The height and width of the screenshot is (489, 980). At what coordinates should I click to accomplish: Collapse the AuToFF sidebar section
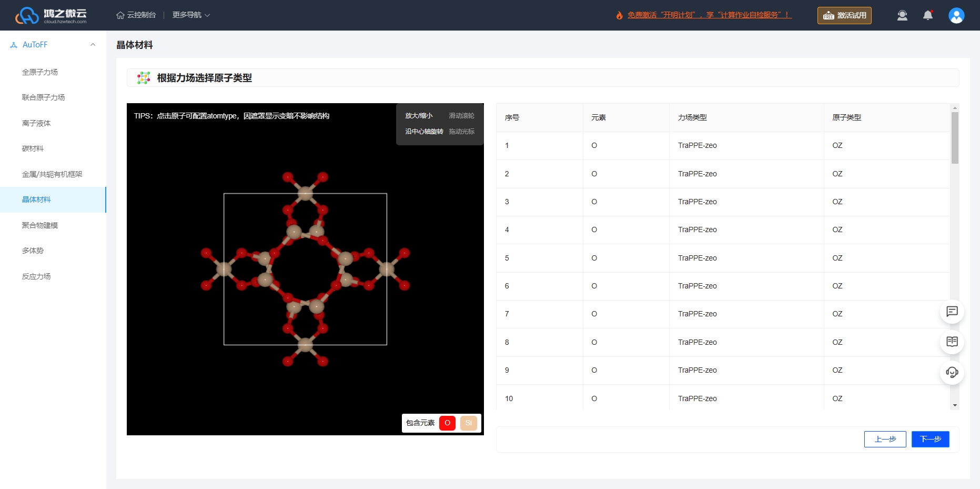point(93,45)
